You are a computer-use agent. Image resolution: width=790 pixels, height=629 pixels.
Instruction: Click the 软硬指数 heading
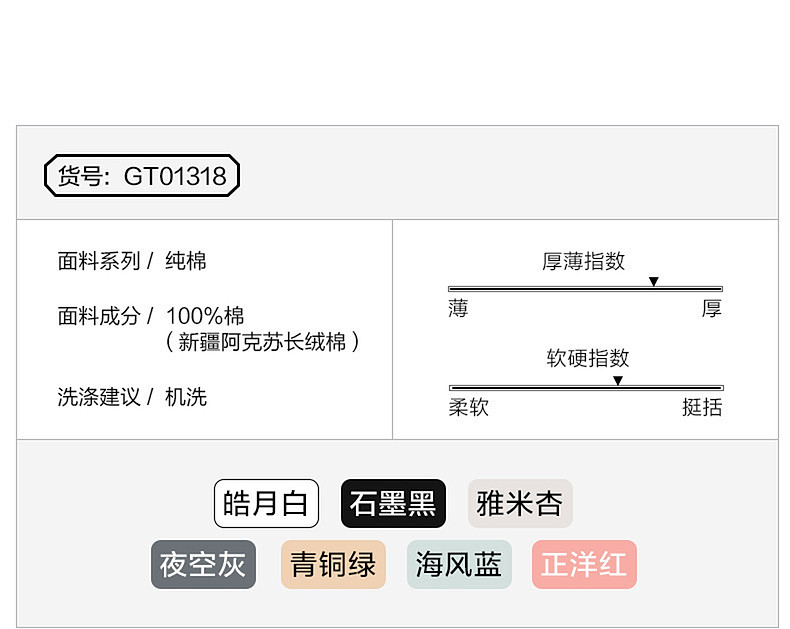(588, 358)
